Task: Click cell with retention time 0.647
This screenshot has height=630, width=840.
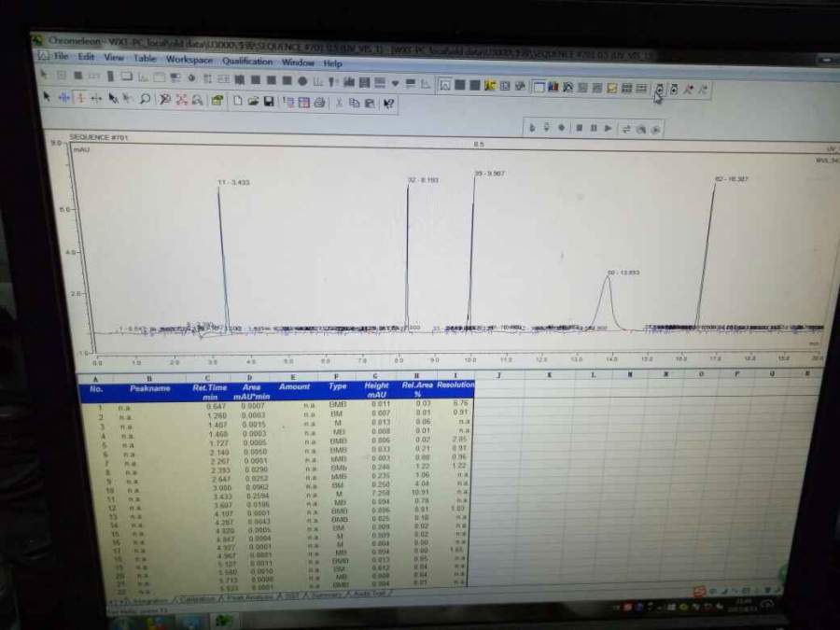Action: (217, 407)
